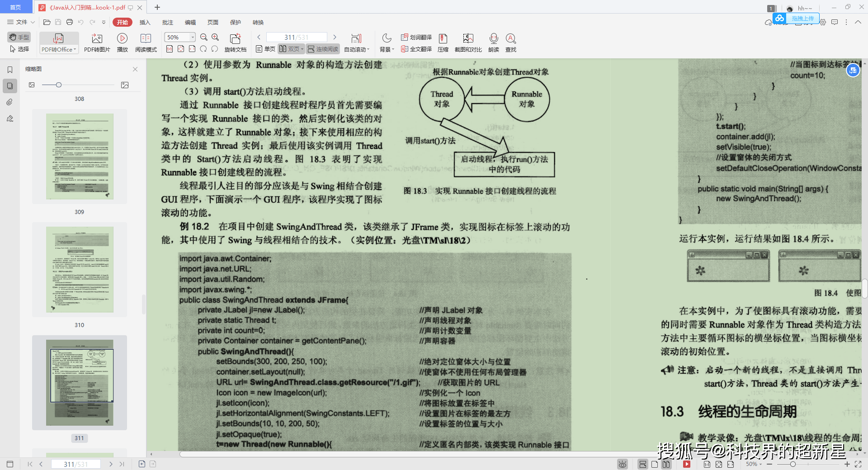868x470 pixels.
Task: Open quick access toolbar customize arrow
Action: pyautogui.click(x=104, y=22)
